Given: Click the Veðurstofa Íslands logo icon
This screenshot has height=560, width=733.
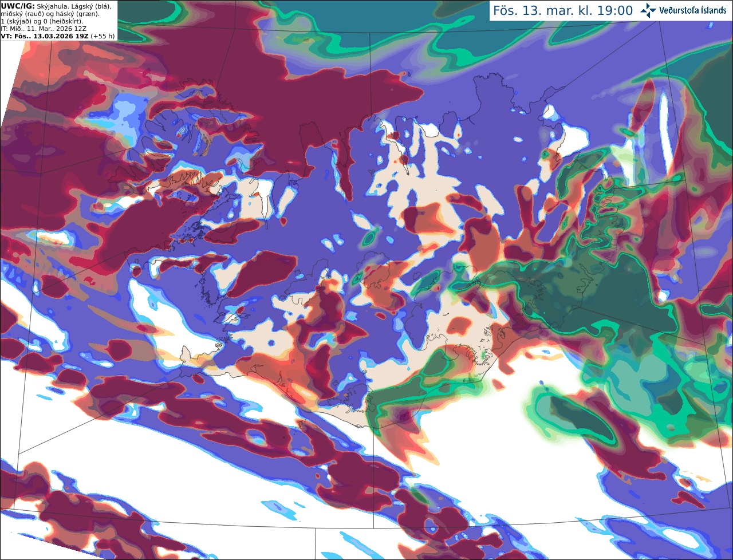Looking at the screenshot, I should tap(648, 10).
